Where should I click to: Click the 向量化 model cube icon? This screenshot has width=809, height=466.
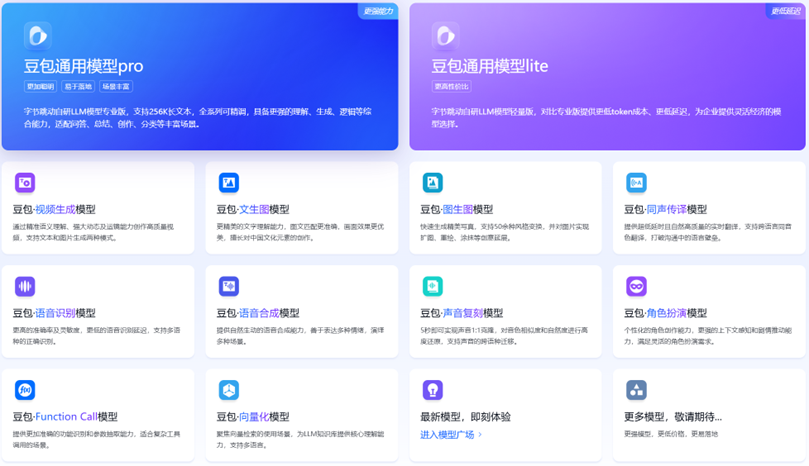[x=229, y=390]
